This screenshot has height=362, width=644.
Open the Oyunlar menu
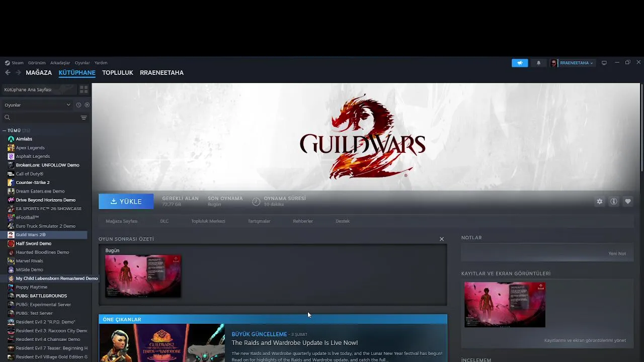coord(82,63)
